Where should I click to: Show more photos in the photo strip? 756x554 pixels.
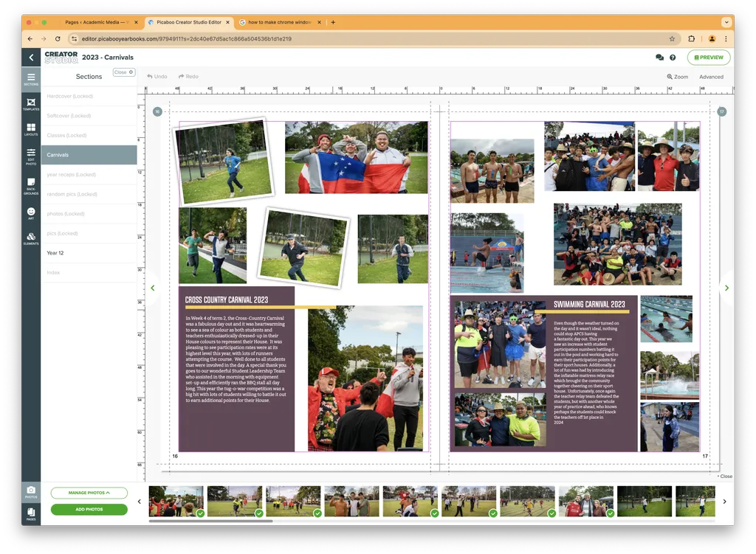click(x=725, y=502)
